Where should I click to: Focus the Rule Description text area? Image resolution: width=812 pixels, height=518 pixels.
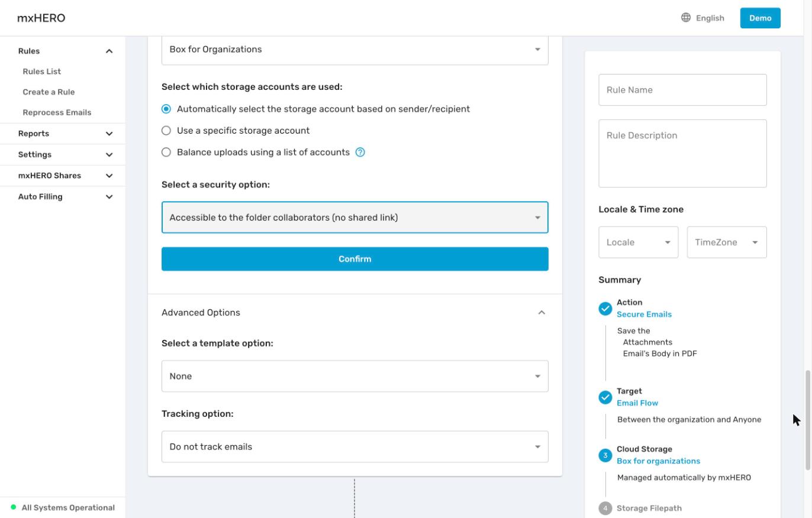point(682,154)
